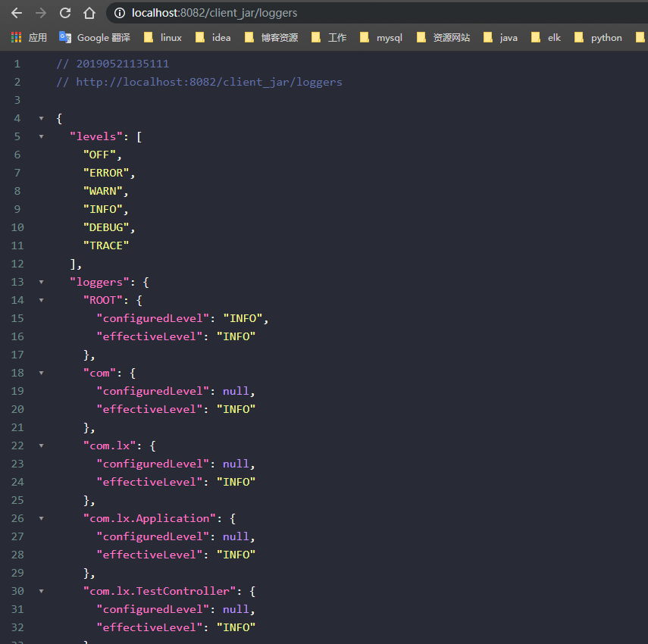Open the 工作 bookmarks folder
This screenshot has width=648, height=644.
coord(329,38)
